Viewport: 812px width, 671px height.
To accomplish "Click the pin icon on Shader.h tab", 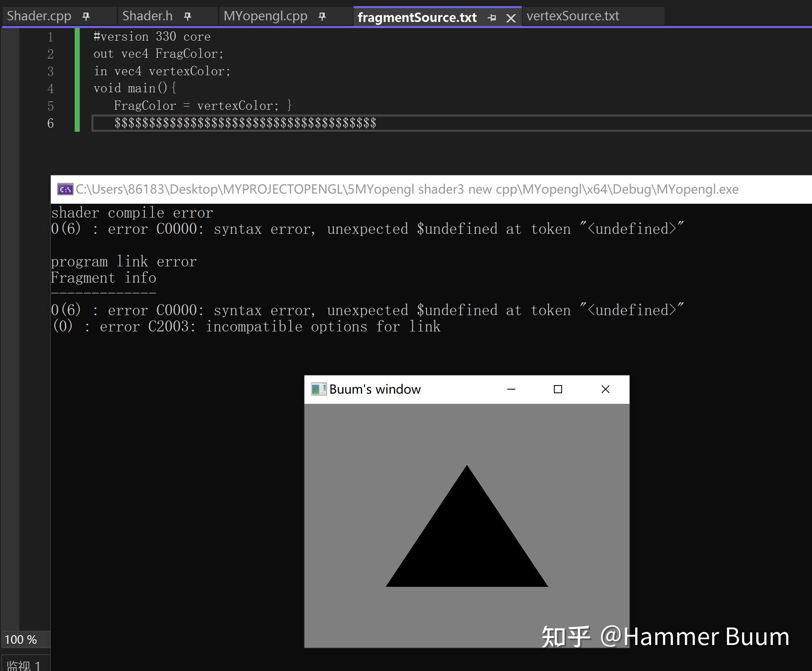I will pyautogui.click(x=188, y=15).
